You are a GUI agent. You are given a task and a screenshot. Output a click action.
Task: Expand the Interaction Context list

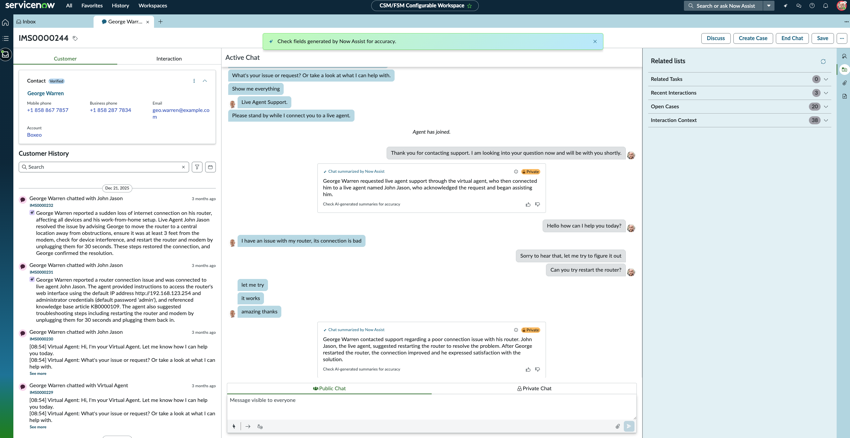click(826, 120)
